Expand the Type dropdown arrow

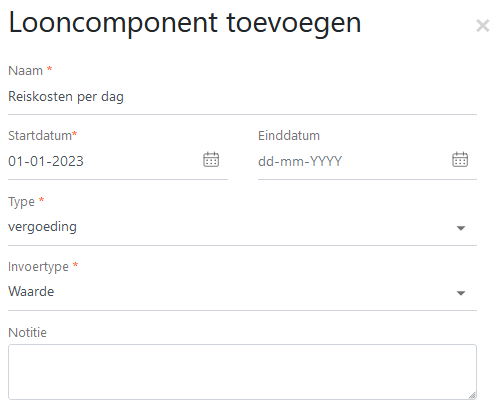(461, 228)
